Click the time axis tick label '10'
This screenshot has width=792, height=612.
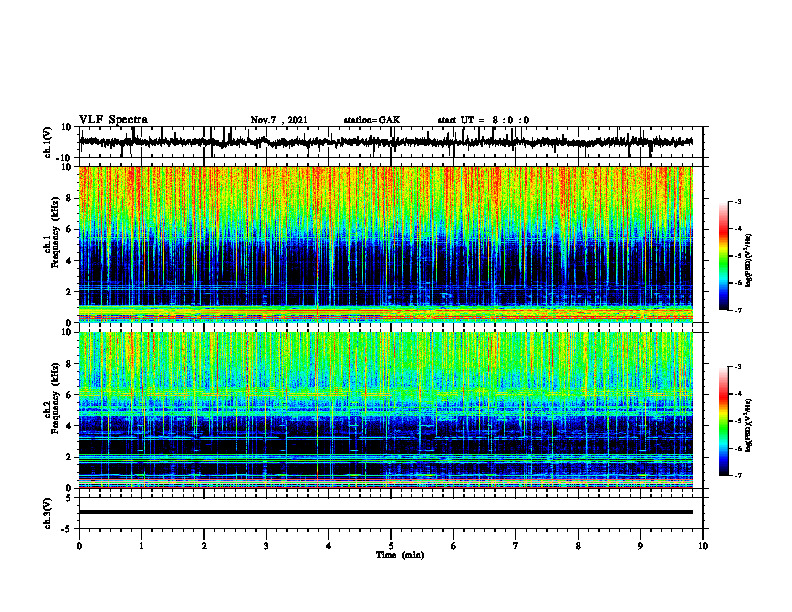pyautogui.click(x=703, y=546)
